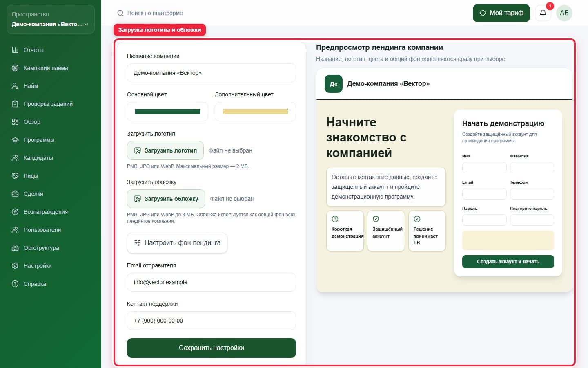Go to Кампании найма section
The height and width of the screenshot is (368, 588).
pyautogui.click(x=51, y=68)
